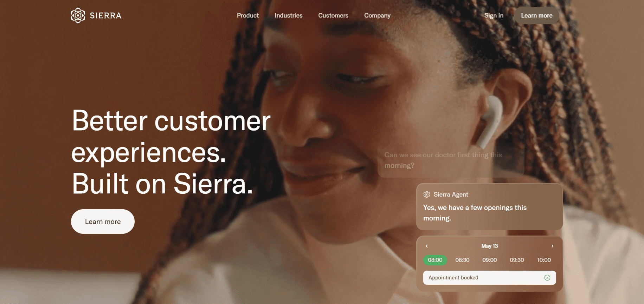The width and height of the screenshot is (644, 304).
Task: Select the 10:00 time slot
Action: (544, 260)
